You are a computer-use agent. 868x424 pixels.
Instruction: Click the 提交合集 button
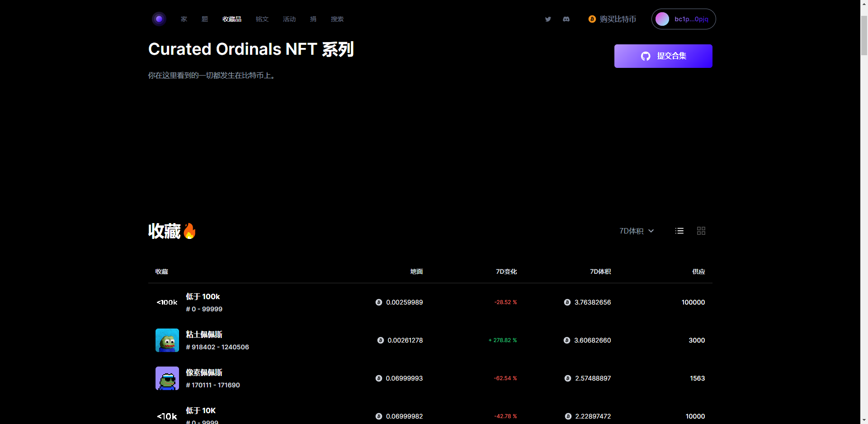click(663, 56)
